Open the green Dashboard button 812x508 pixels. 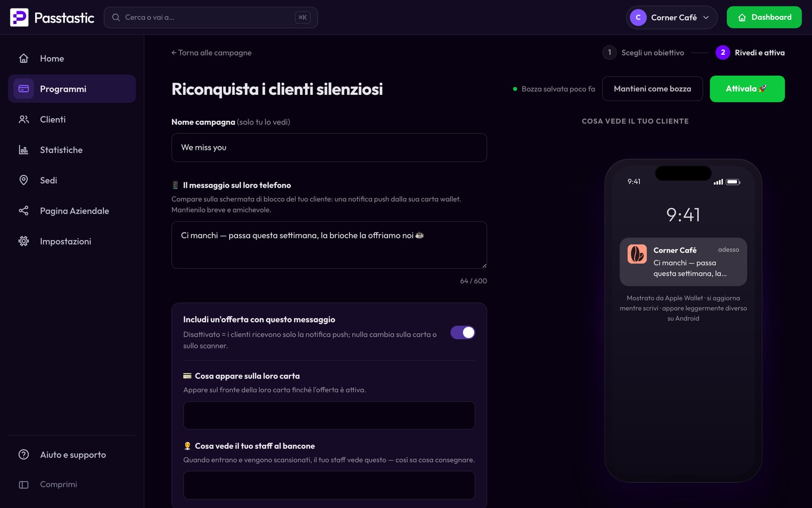(764, 17)
